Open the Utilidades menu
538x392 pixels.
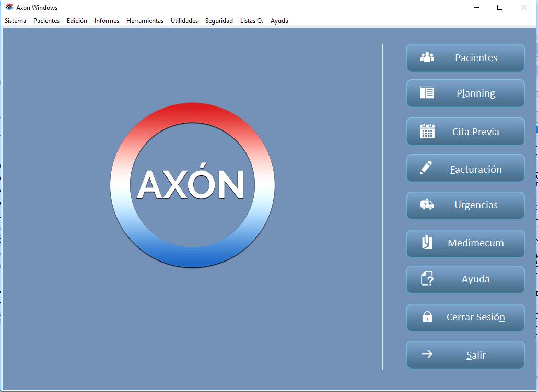(x=184, y=21)
